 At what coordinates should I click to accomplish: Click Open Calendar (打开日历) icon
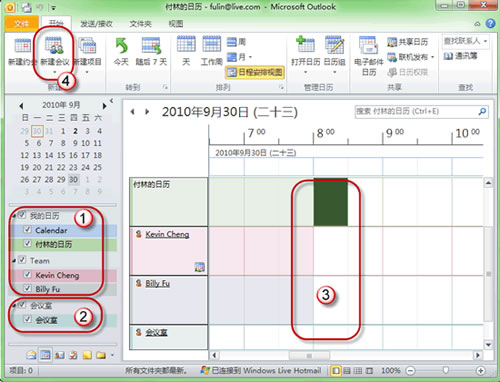tap(306, 45)
